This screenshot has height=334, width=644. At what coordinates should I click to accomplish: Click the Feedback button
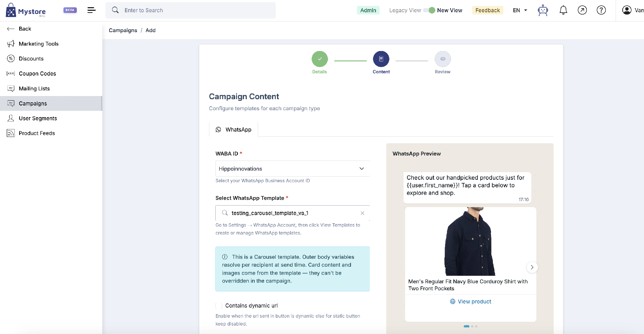[488, 10]
